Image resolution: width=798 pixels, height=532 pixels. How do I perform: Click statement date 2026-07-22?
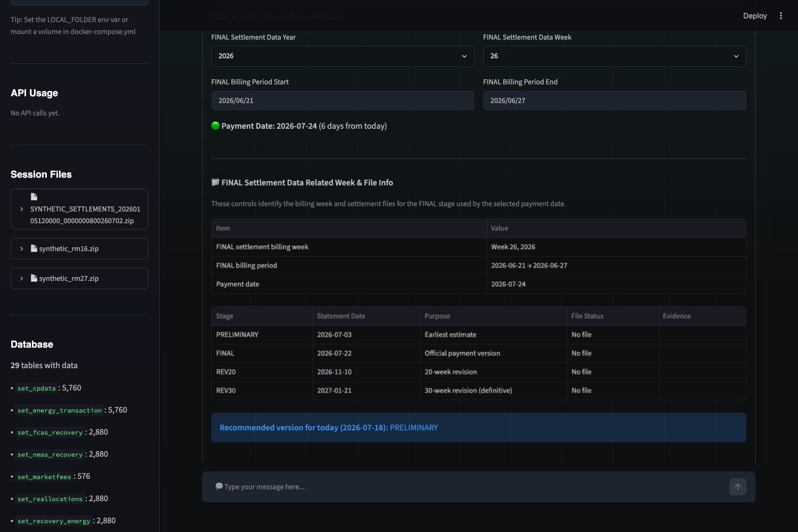click(x=367, y=353)
